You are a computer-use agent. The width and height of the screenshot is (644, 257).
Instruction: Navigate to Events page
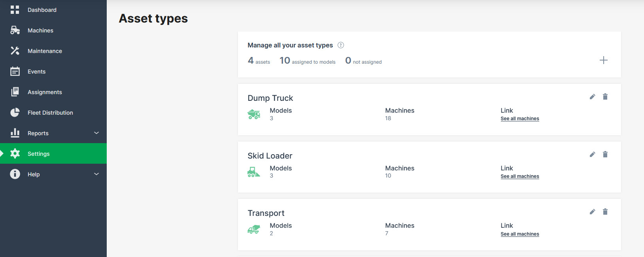[x=36, y=72]
